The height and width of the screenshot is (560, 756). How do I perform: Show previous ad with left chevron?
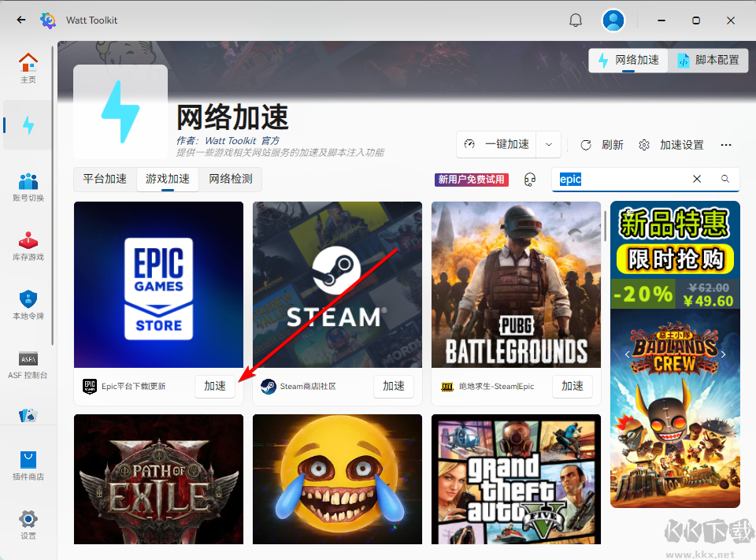tap(627, 354)
